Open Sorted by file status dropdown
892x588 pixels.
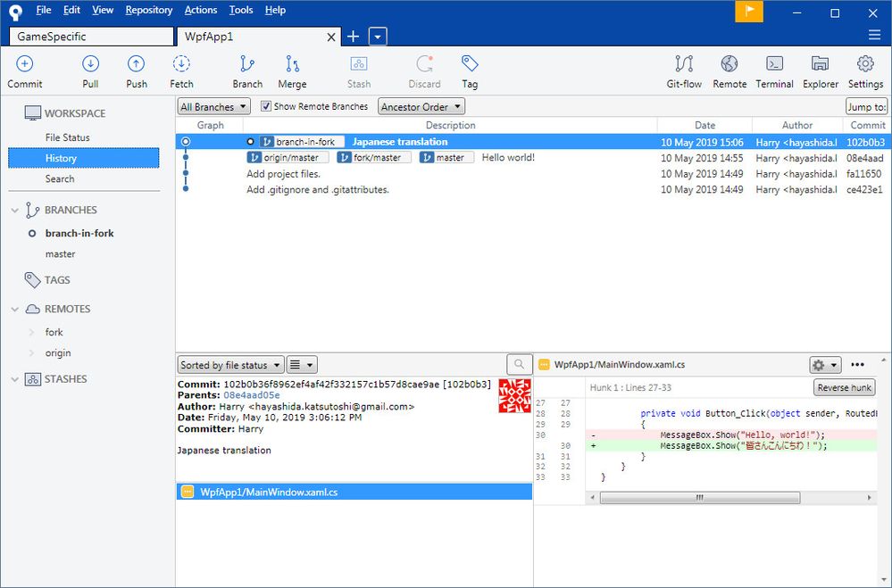click(x=230, y=365)
